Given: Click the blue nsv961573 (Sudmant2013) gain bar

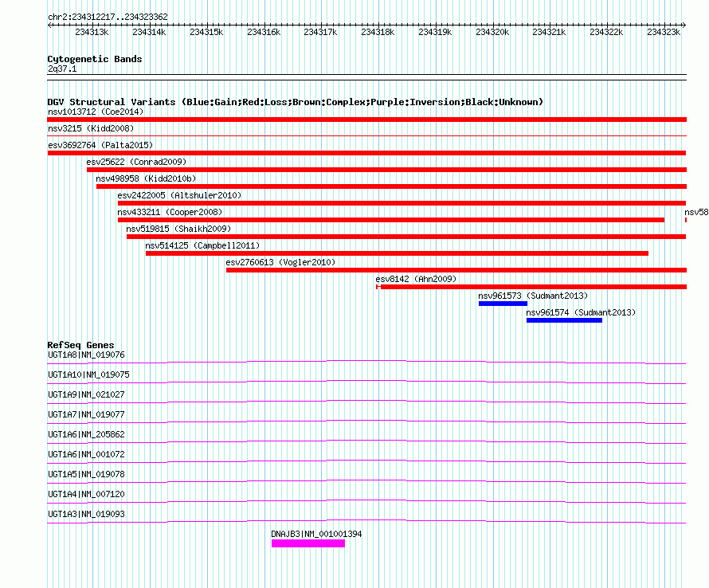Looking at the screenshot, I should 503,304.
